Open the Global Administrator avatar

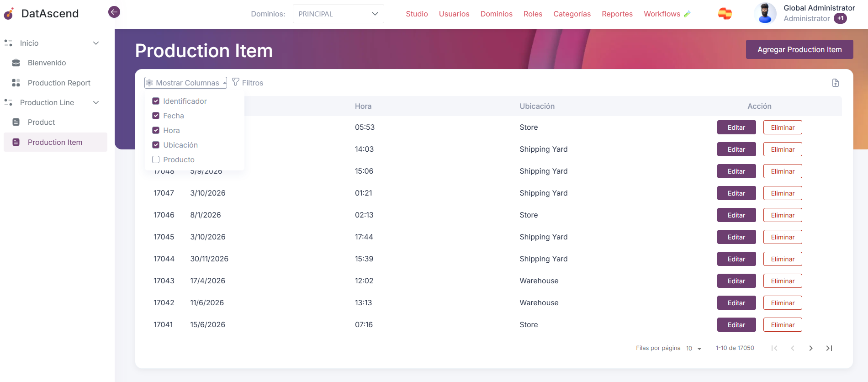pos(765,13)
